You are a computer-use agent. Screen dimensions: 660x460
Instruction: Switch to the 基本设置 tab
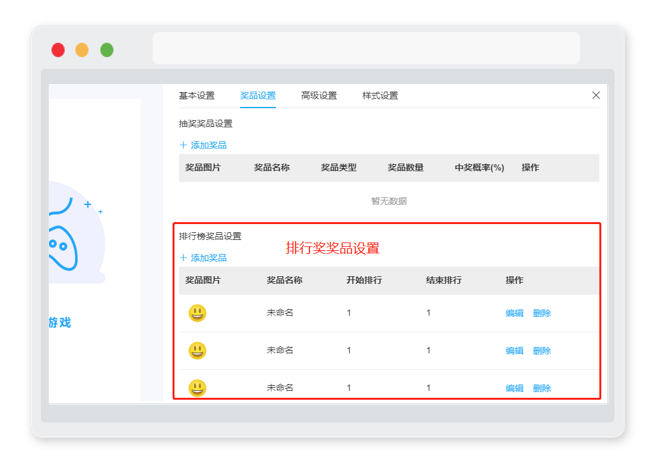pyautogui.click(x=197, y=96)
